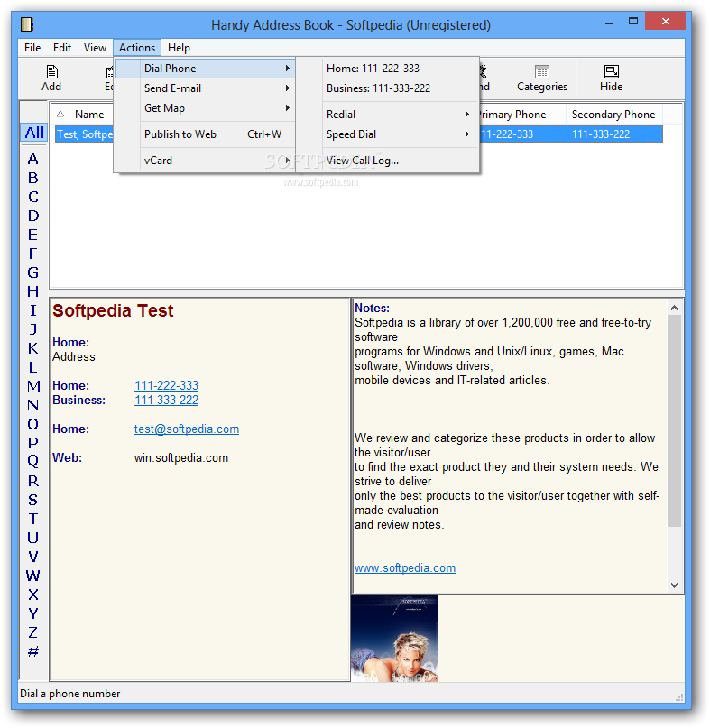Expand the Get Map submenu
710x728 pixels.
click(x=205, y=108)
